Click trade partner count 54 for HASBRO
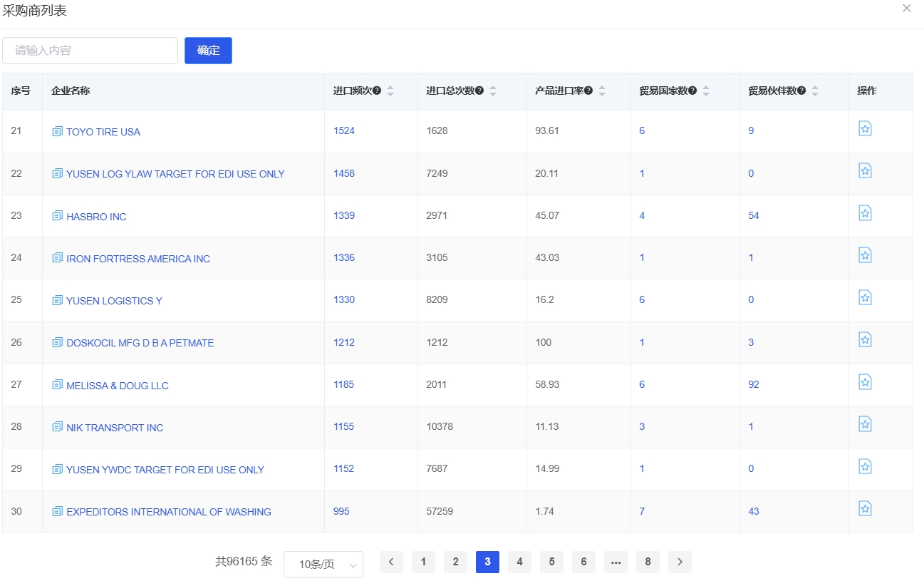Viewport: 924px width, 586px height. [754, 215]
